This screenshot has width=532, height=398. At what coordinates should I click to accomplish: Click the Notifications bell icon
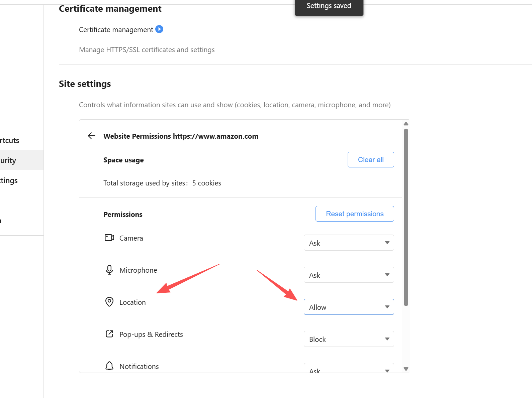[109, 366]
